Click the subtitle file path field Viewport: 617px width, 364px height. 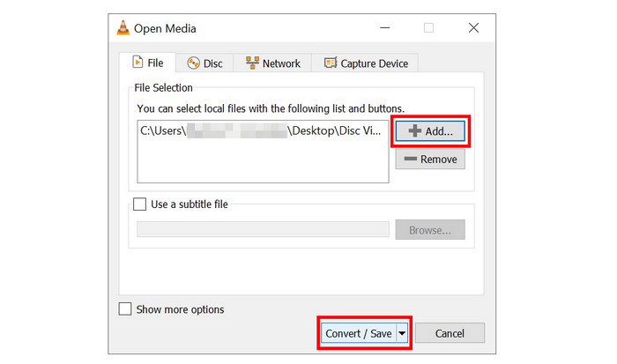point(263,229)
